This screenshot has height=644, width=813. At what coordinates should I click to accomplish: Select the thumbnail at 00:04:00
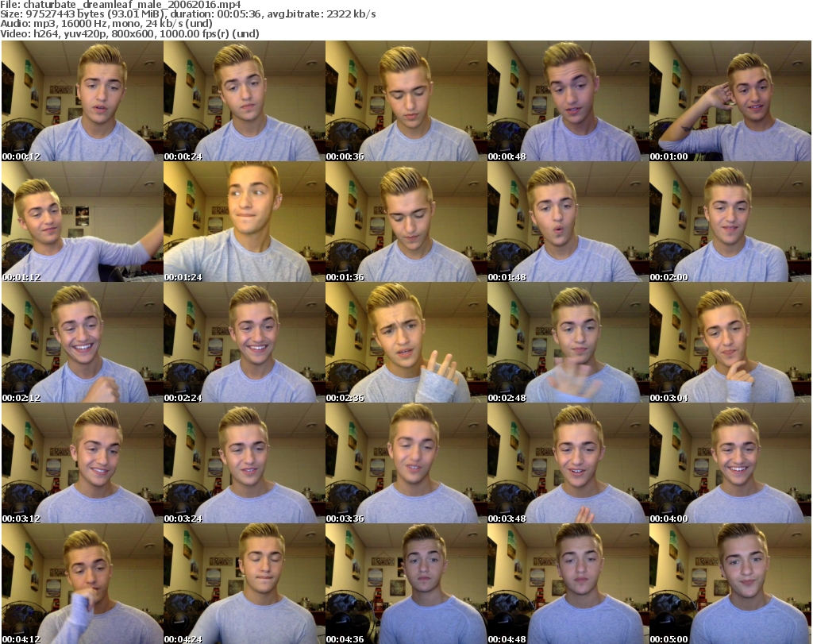click(730, 464)
